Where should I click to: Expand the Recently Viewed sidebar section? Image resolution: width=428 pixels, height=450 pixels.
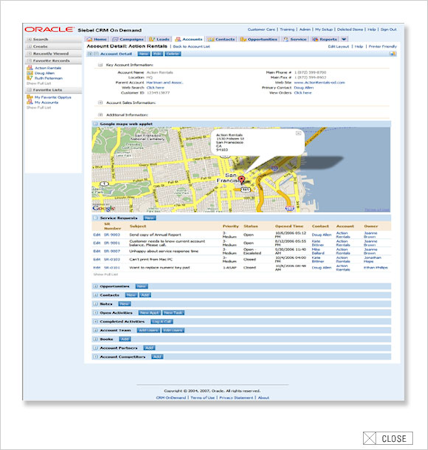[29, 54]
